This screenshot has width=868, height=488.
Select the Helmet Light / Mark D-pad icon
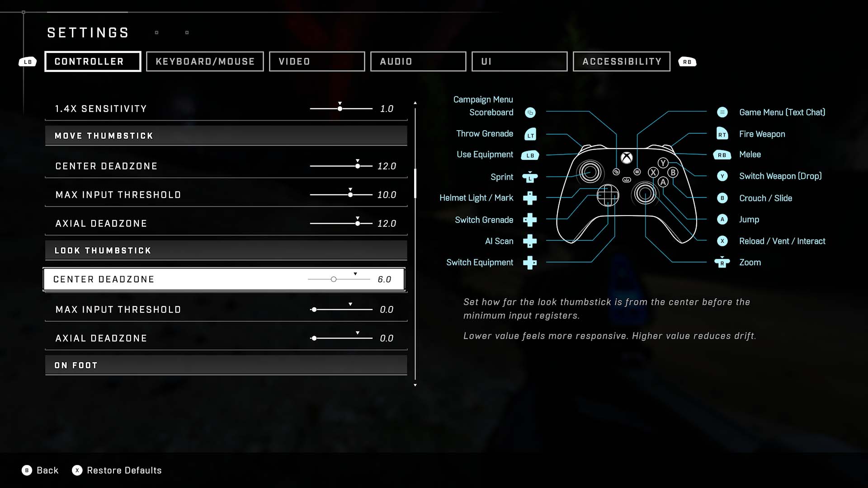[529, 198]
